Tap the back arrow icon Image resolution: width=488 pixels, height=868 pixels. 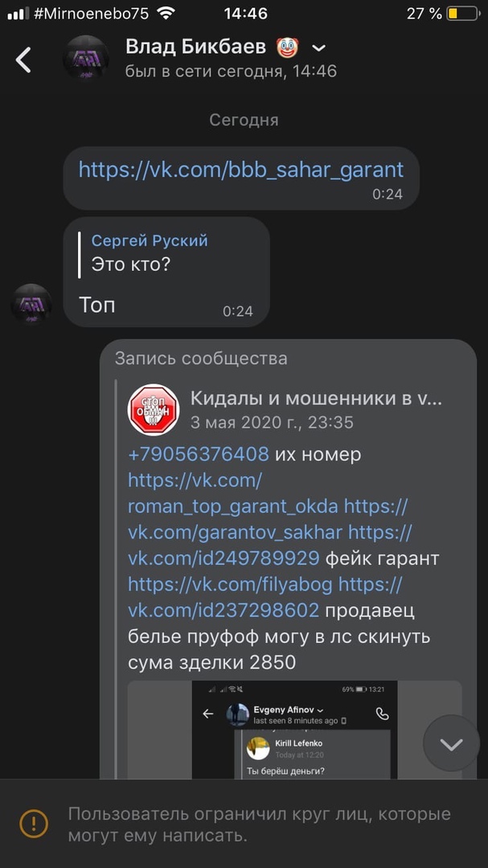coord(24,59)
